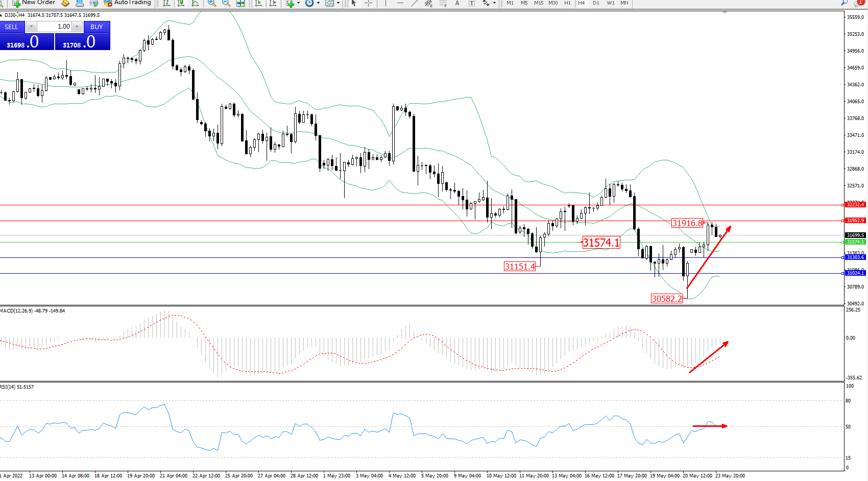Switch to the D1 timeframe
Viewport: 868px width, 481px height.
pos(596,3)
